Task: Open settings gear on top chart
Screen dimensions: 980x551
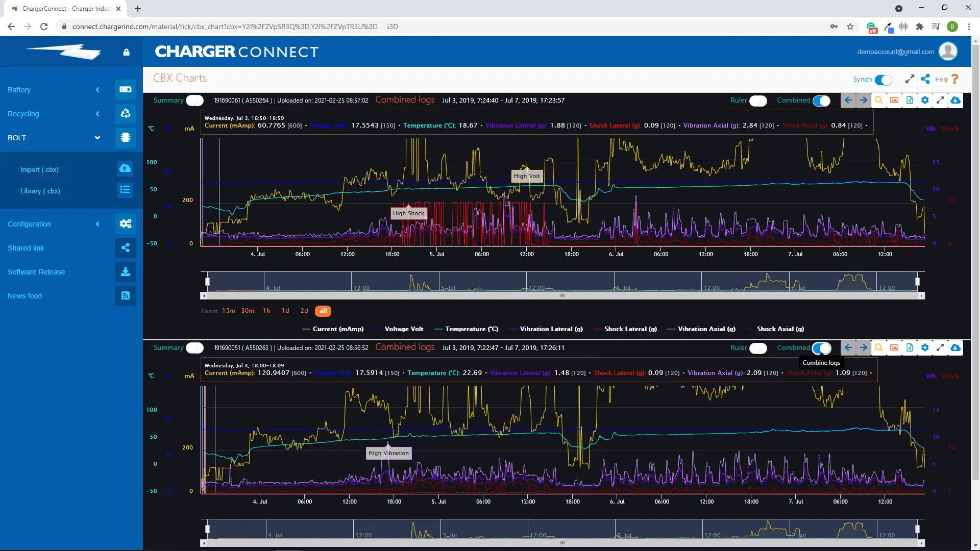Action: 925,101
